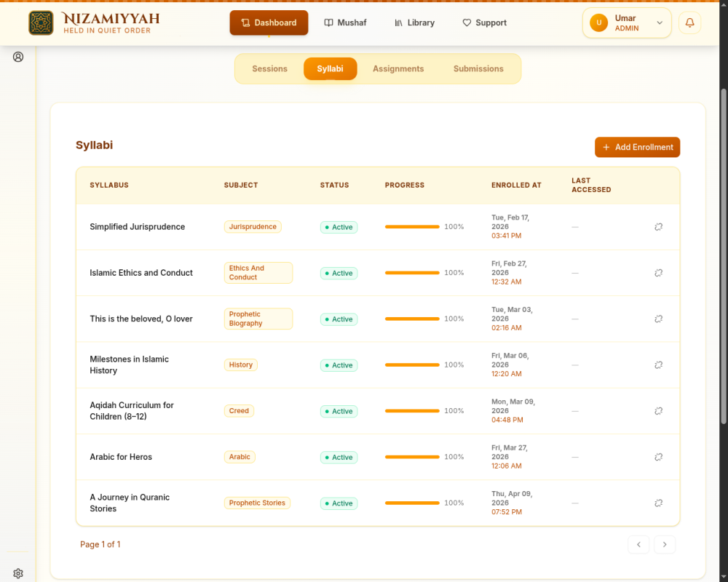Click the progress bar for Creed syllabus
The image size is (728, 582).
(x=412, y=411)
